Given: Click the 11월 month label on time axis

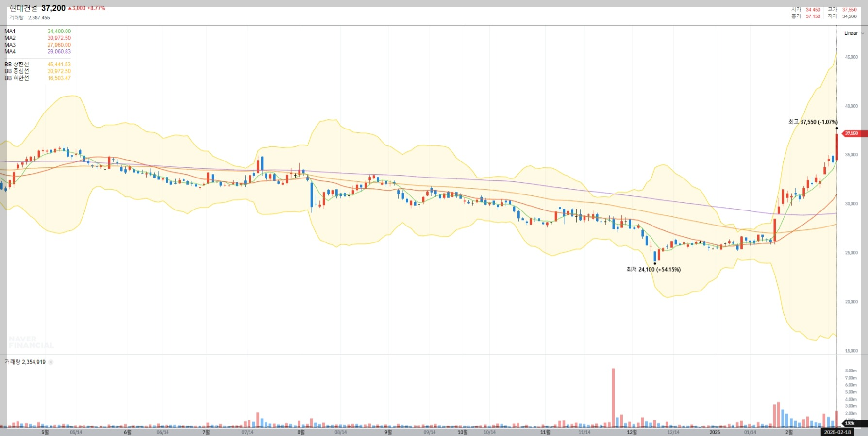Looking at the screenshot, I should (545, 432).
